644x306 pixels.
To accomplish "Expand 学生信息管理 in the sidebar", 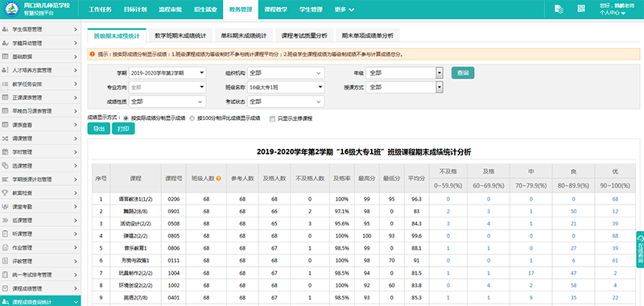I will click(40, 29).
